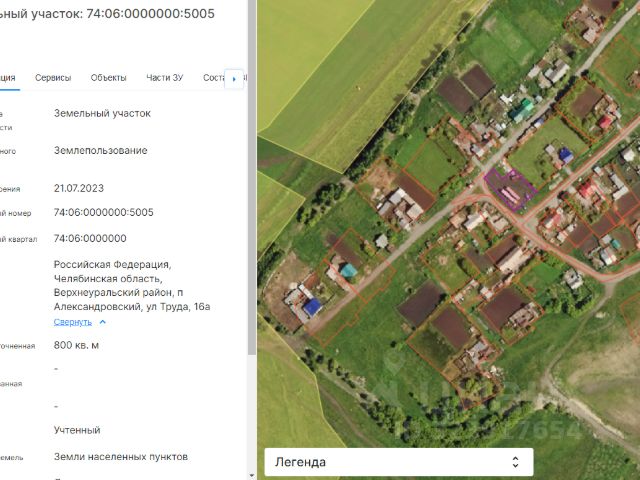
Task: Switch to the Объекты tab
Action: click(109, 78)
